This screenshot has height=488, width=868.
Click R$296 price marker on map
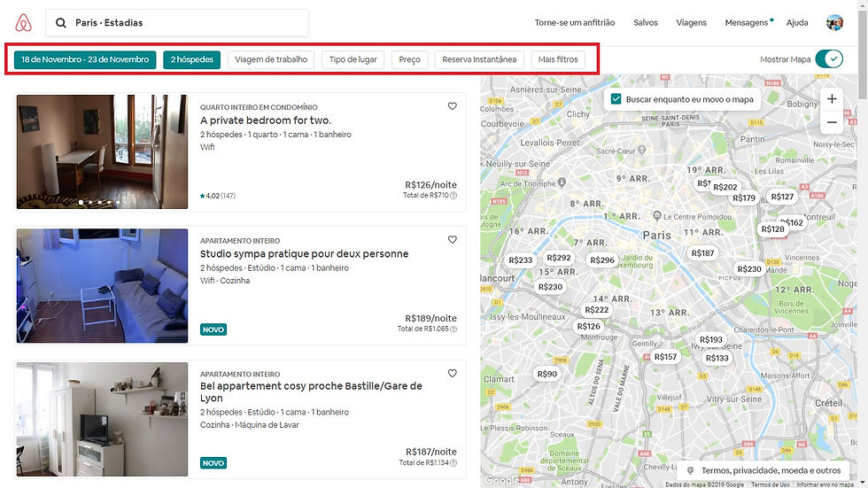pyautogui.click(x=602, y=260)
